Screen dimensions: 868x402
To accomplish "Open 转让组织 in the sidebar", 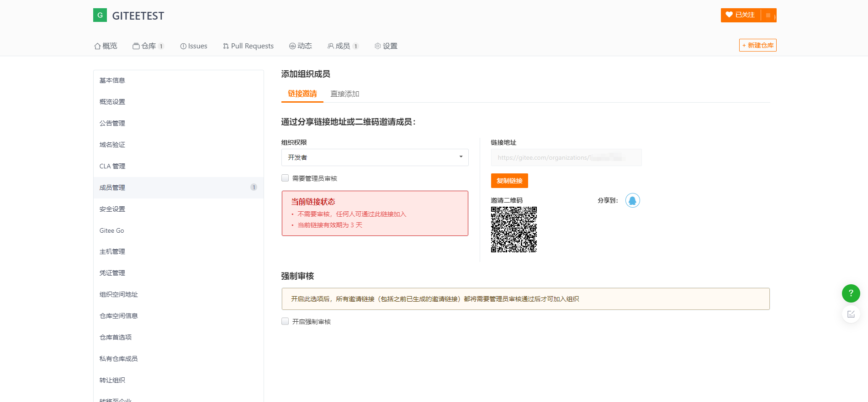I will click(179, 380).
